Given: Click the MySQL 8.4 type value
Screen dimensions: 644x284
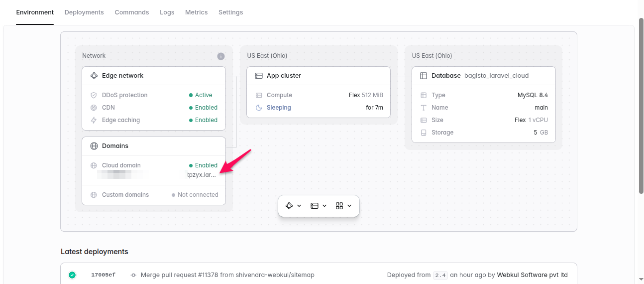Looking at the screenshot, I should point(533,95).
